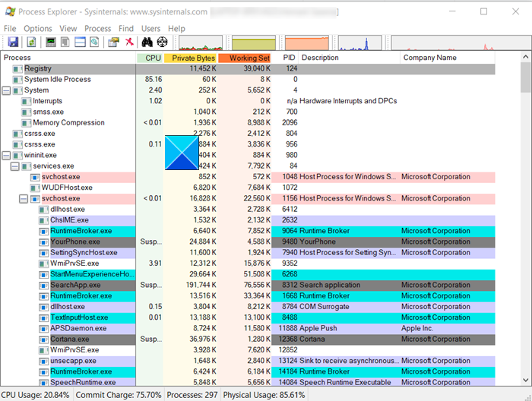Open the Find menu
Image resolution: width=532 pixels, height=401 pixels.
click(125, 28)
